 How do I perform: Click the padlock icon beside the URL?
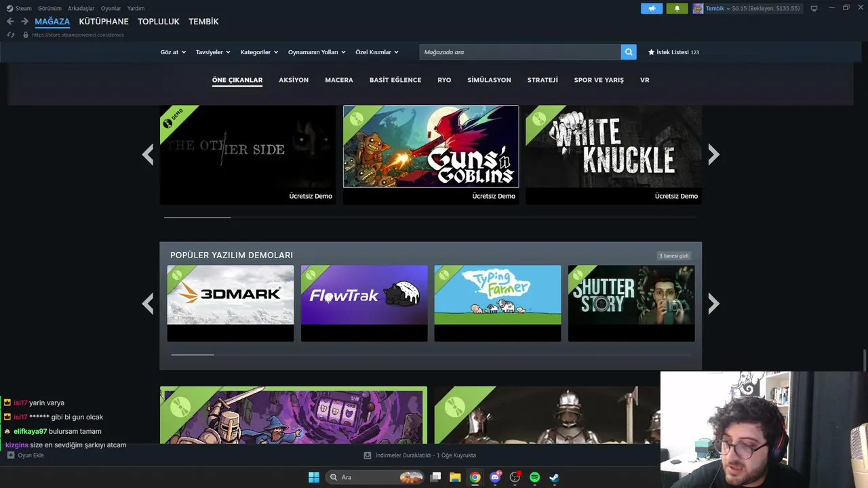[26, 35]
